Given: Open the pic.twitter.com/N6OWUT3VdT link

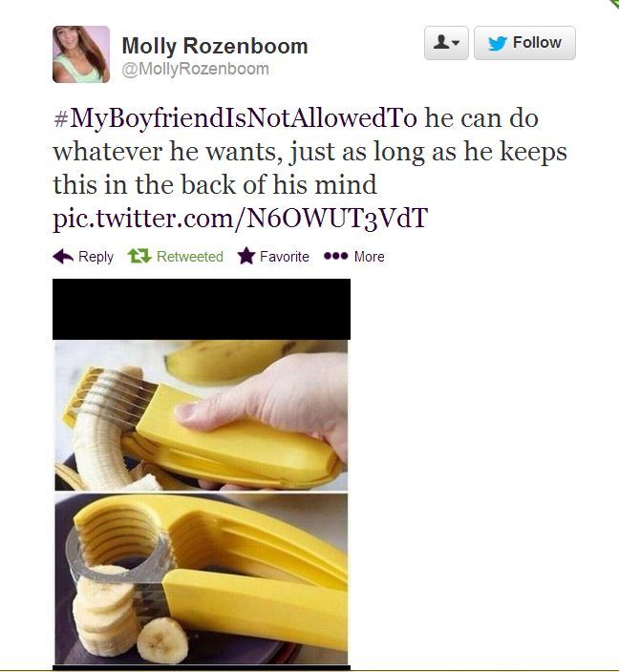Looking at the screenshot, I should [x=240, y=219].
